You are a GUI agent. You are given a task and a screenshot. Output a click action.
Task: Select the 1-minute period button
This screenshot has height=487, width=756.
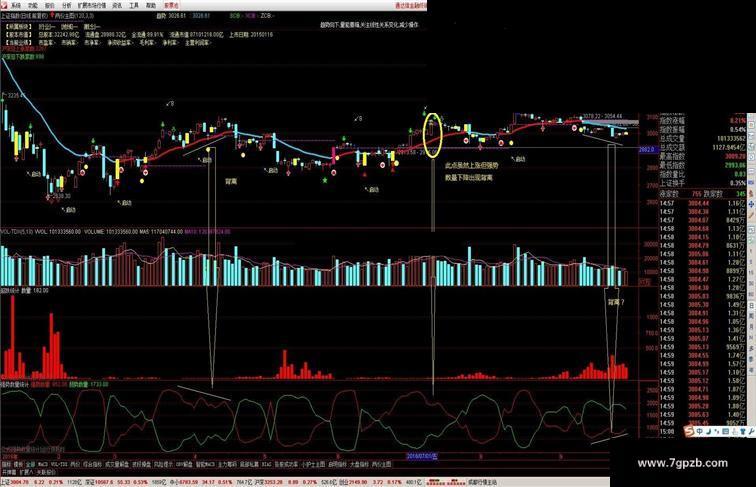(x=751, y=251)
